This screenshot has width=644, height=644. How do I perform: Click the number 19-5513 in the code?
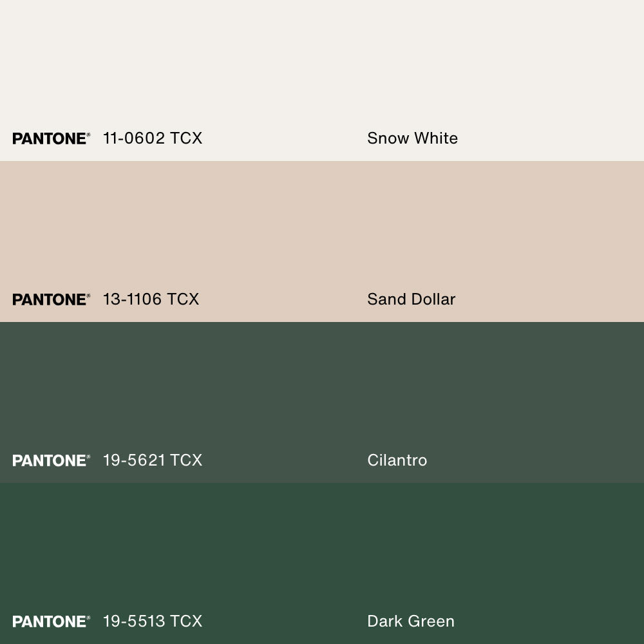point(134,621)
